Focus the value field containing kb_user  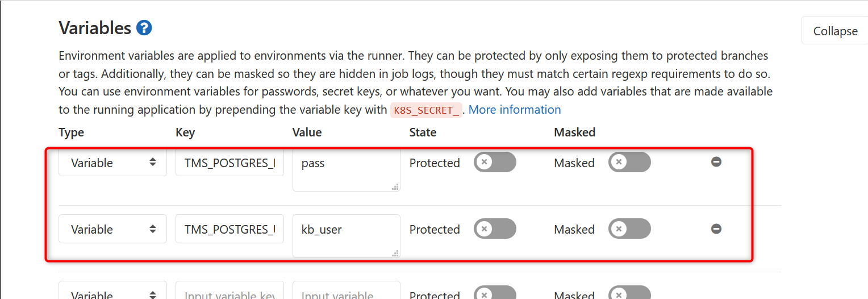(x=347, y=236)
